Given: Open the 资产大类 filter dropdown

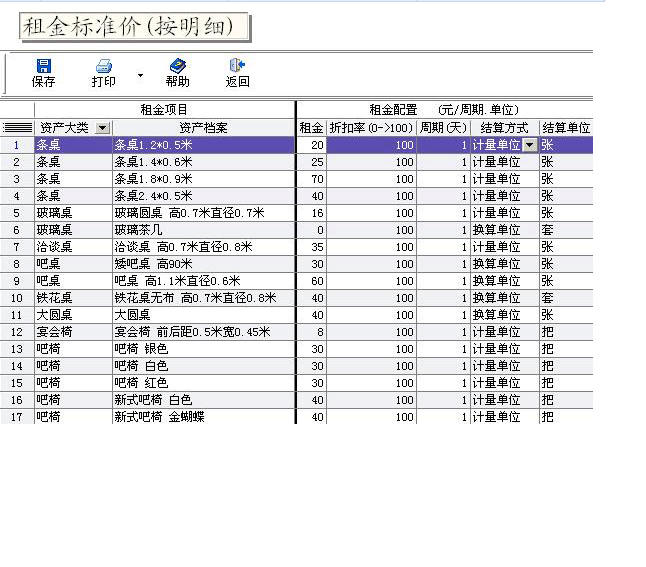Looking at the screenshot, I should click(x=103, y=128).
